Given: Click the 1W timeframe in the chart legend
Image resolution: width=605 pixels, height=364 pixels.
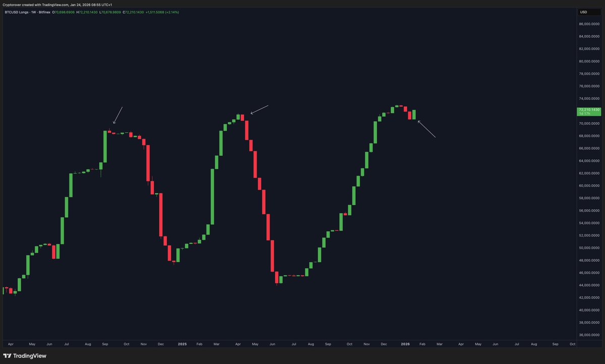Looking at the screenshot, I should click(x=33, y=12).
